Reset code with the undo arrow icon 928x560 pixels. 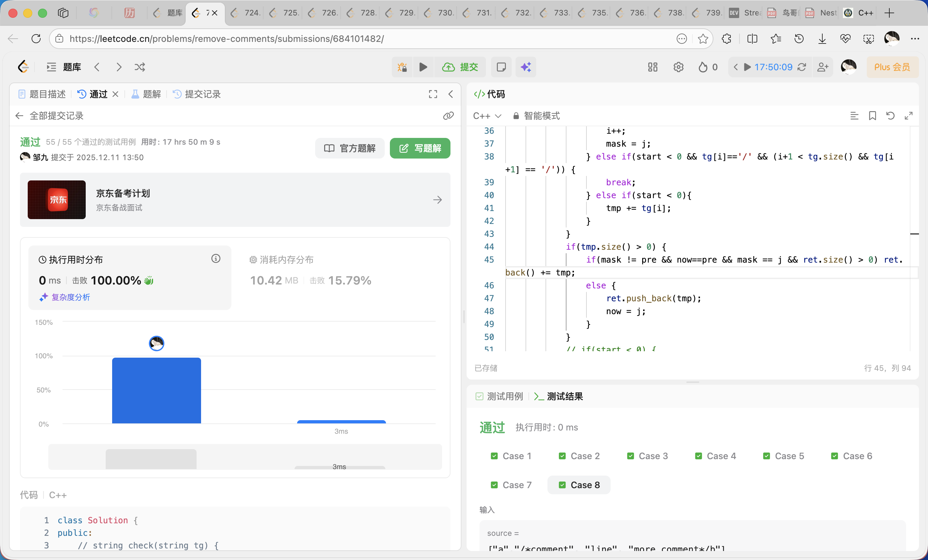(x=890, y=116)
